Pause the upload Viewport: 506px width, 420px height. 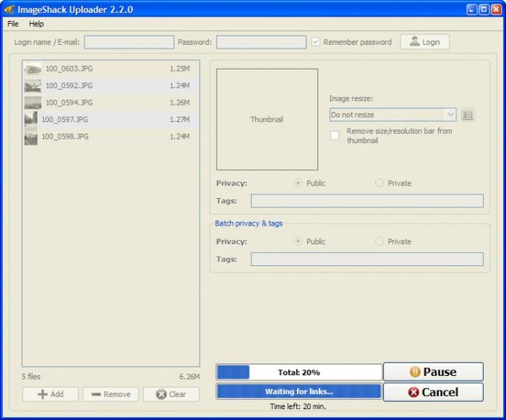coord(433,372)
